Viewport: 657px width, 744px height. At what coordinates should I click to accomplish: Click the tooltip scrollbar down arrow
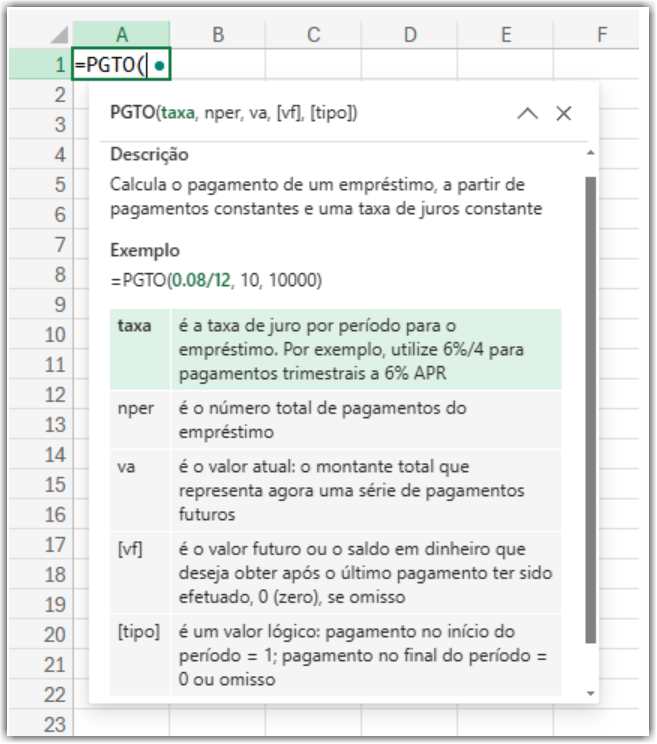coord(591,694)
